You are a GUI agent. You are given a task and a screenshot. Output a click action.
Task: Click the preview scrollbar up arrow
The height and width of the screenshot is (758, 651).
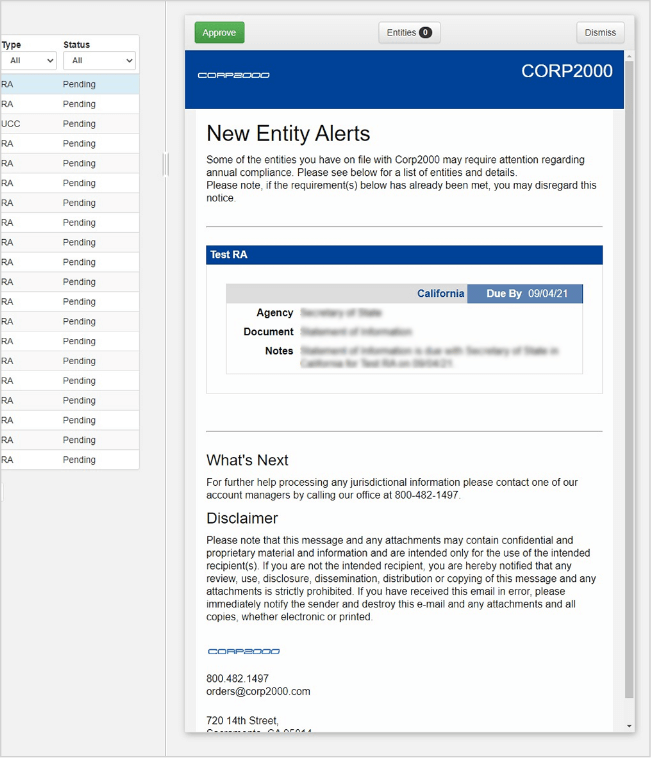(629, 57)
